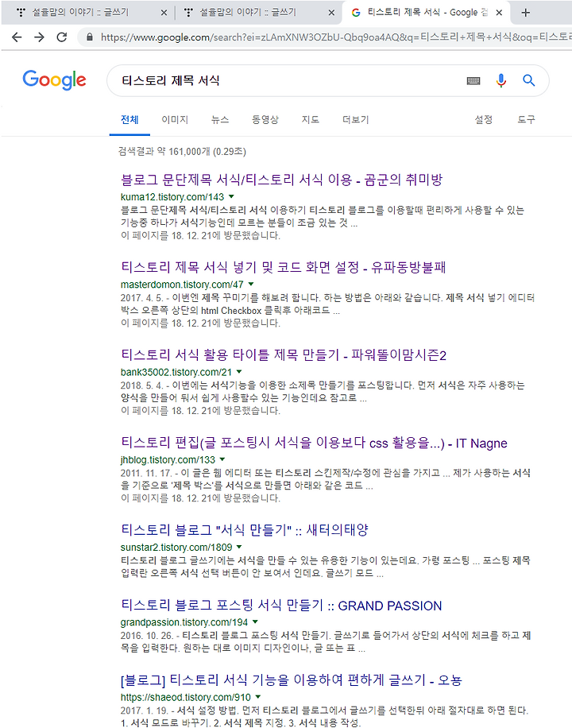Click the kuma12.tistory.com/143 URL text

(172, 197)
